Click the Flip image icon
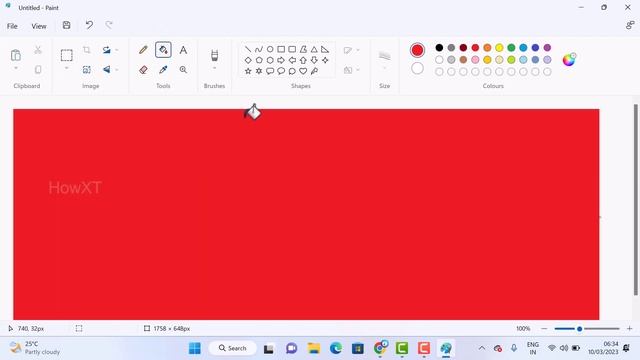 point(107,70)
